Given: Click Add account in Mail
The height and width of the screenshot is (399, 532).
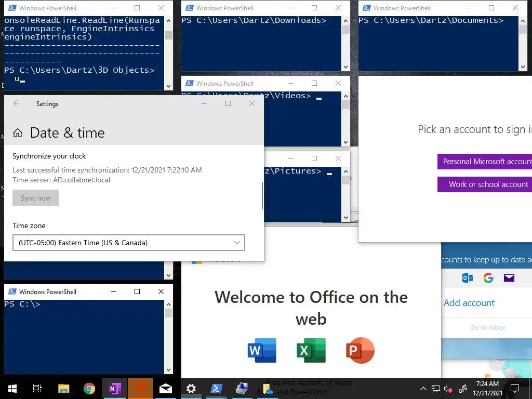Looking at the screenshot, I should (x=469, y=303).
